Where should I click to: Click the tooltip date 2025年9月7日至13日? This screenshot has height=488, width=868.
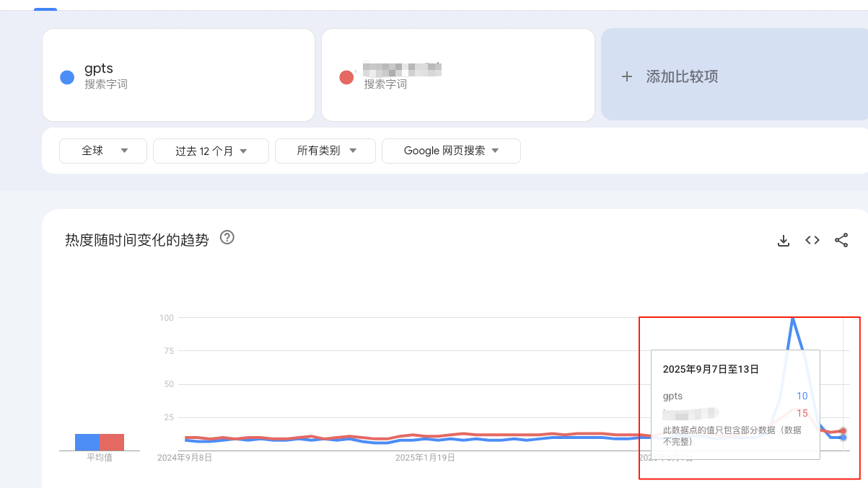(x=711, y=369)
